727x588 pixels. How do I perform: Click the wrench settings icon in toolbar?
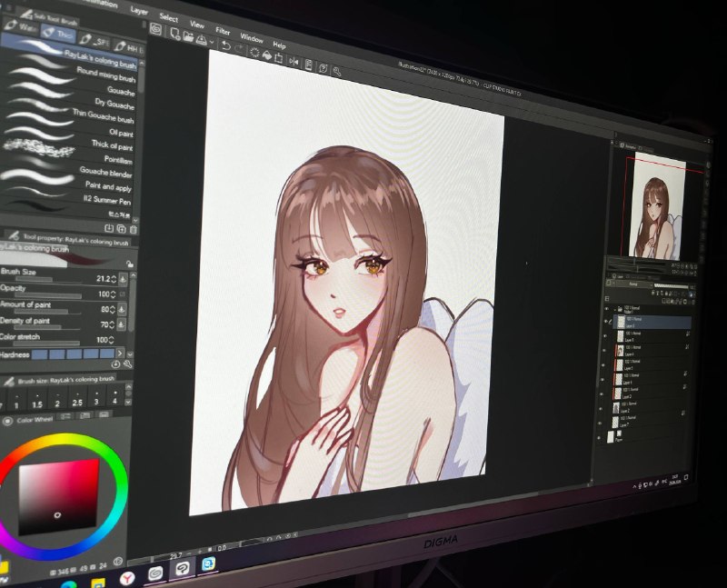click(337, 72)
